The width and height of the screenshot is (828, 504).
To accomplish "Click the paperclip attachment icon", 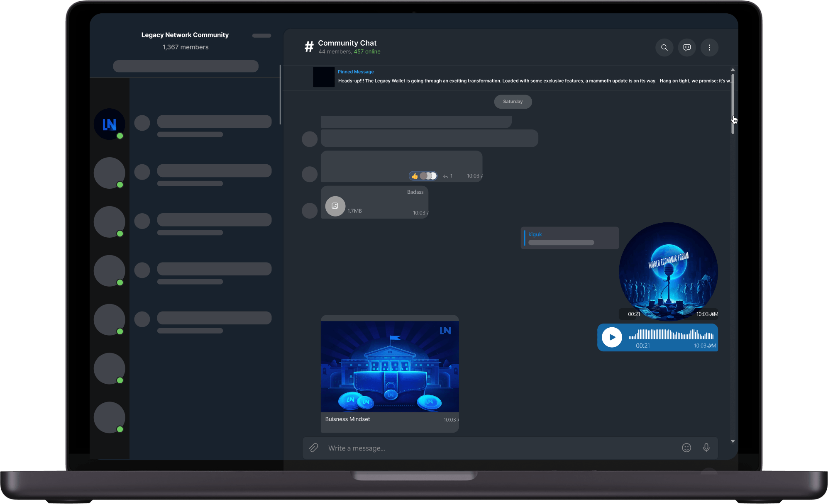I will click(x=314, y=448).
